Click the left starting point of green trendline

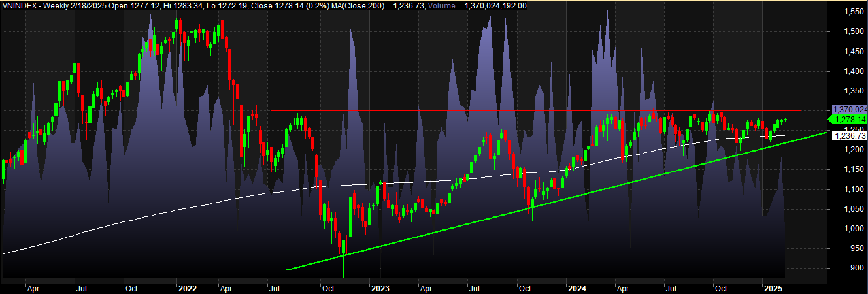[x=288, y=269]
